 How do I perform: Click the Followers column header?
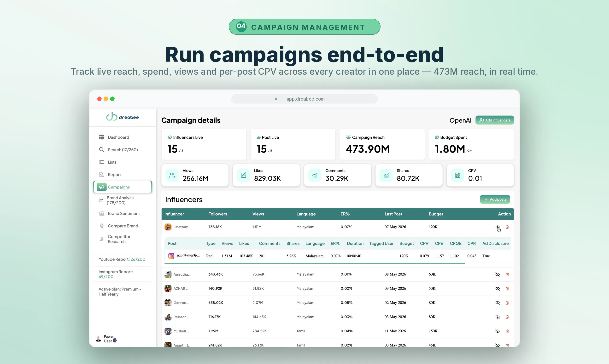click(x=218, y=214)
